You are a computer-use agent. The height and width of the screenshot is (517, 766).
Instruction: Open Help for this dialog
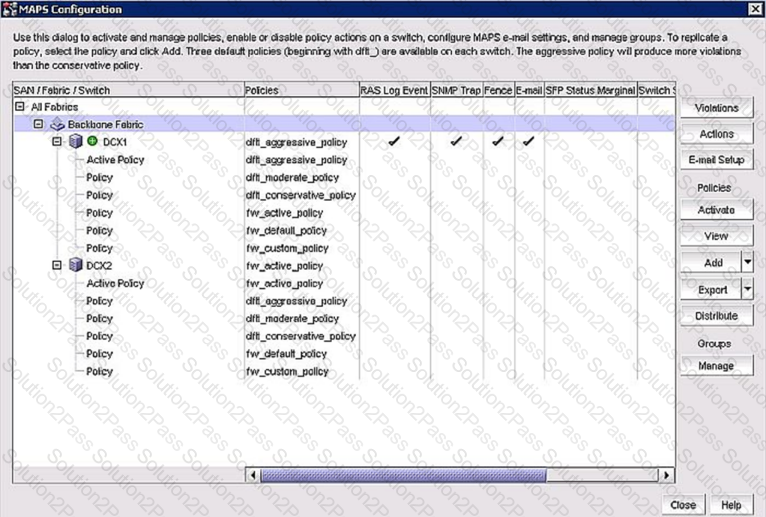pyautogui.click(x=731, y=505)
